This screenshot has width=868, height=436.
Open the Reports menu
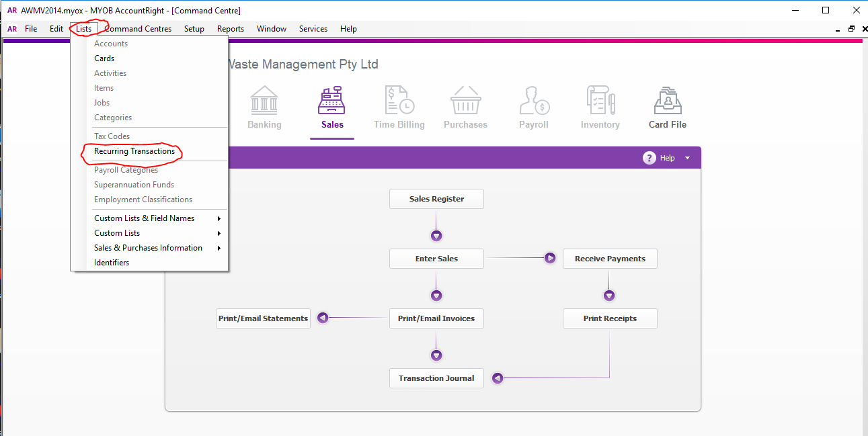tap(231, 29)
